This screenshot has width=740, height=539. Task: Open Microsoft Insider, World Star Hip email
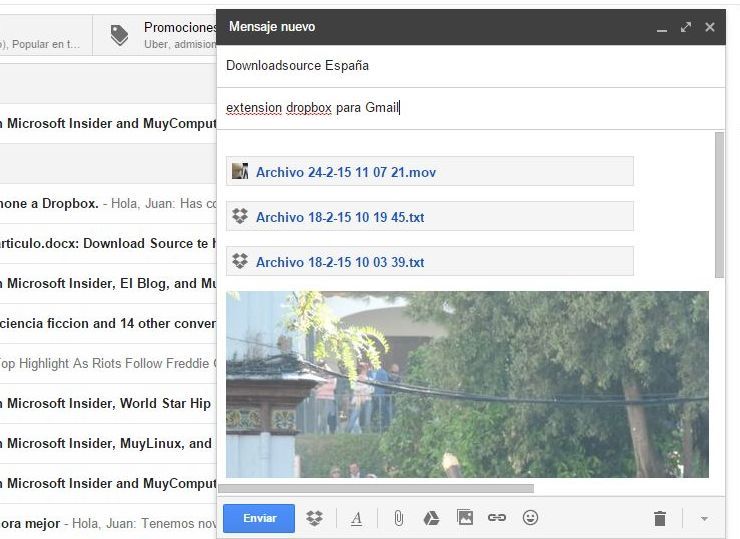point(108,404)
